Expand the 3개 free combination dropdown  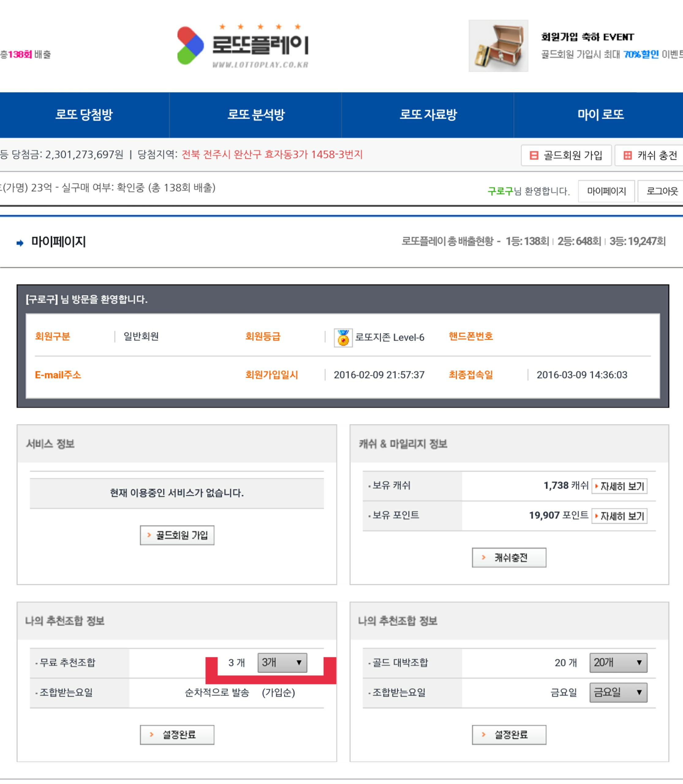click(282, 662)
